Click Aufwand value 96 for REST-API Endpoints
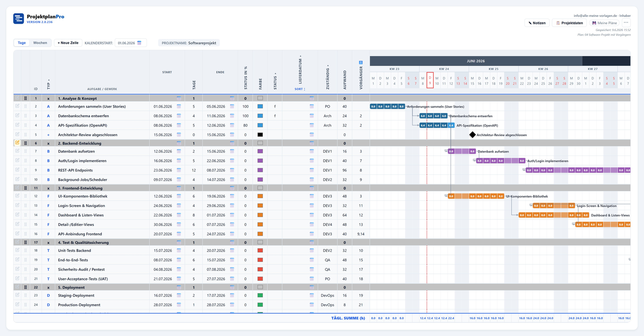The width and height of the screenshot is (644, 336). pos(345,170)
